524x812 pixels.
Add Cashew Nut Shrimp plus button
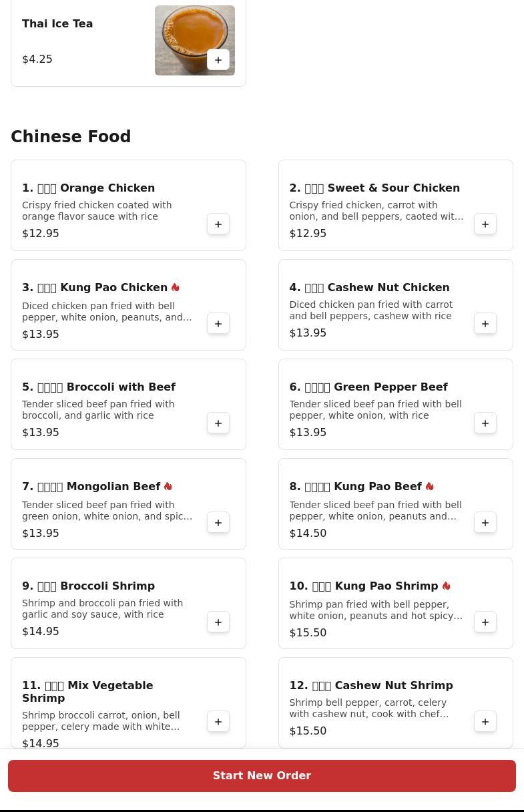485,721
